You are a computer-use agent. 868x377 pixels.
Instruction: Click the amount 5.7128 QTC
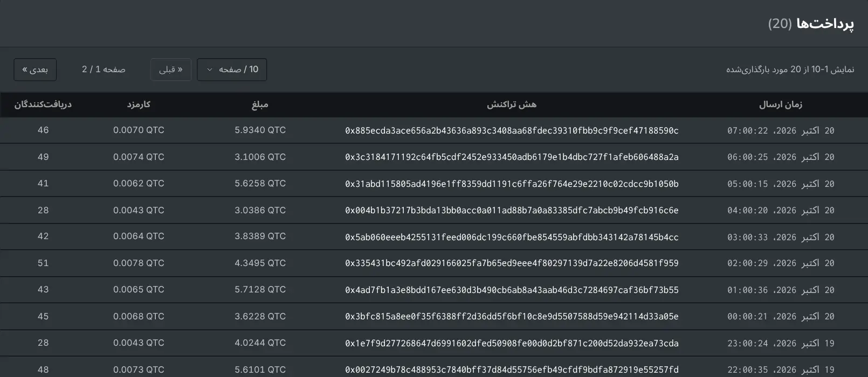click(x=260, y=290)
